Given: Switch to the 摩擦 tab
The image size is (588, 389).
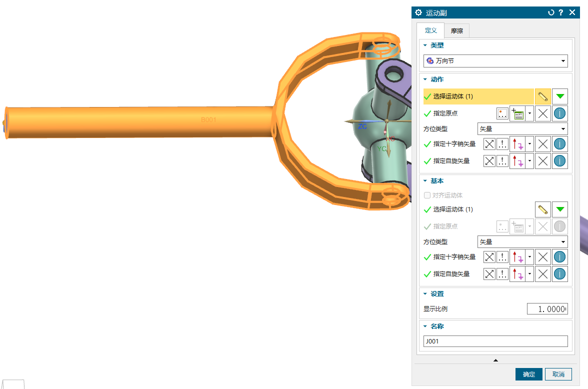Looking at the screenshot, I should 456,31.
